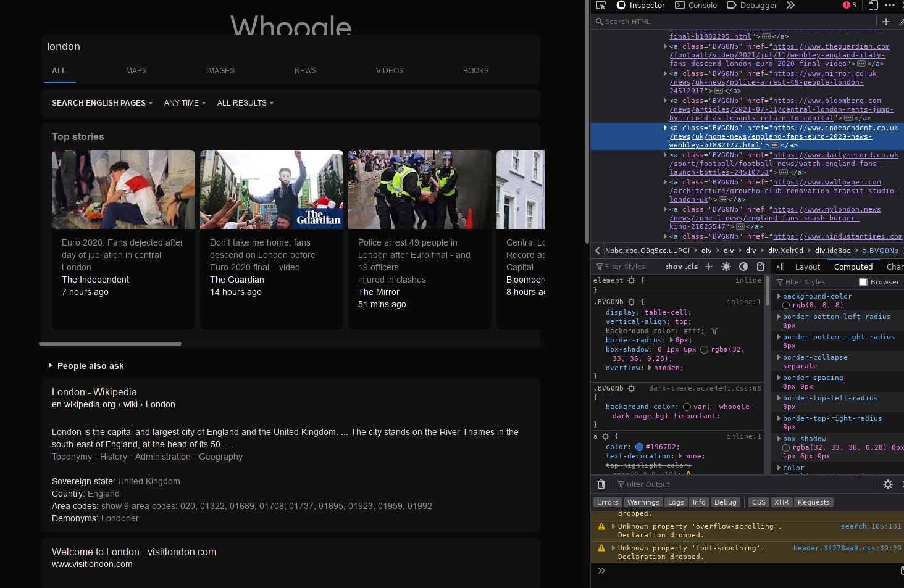The width and height of the screenshot is (904, 588).
Task: Toggle the Requests console filter
Action: pyautogui.click(x=814, y=502)
